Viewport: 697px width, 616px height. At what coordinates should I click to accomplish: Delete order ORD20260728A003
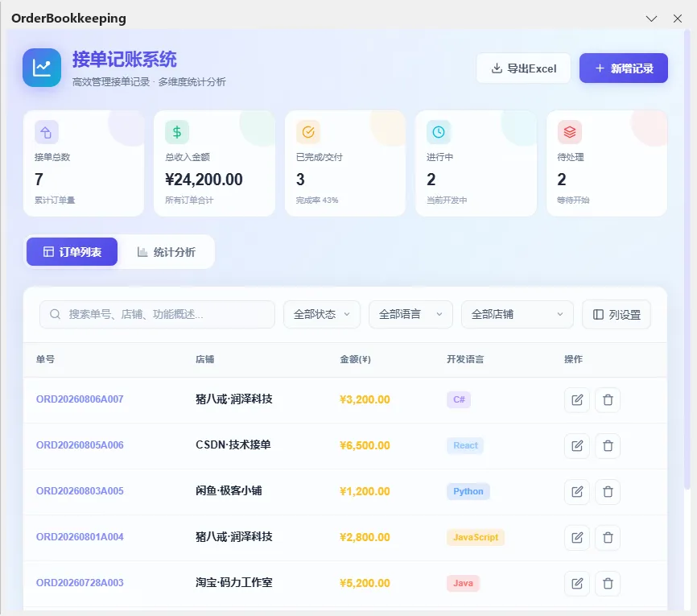(608, 584)
